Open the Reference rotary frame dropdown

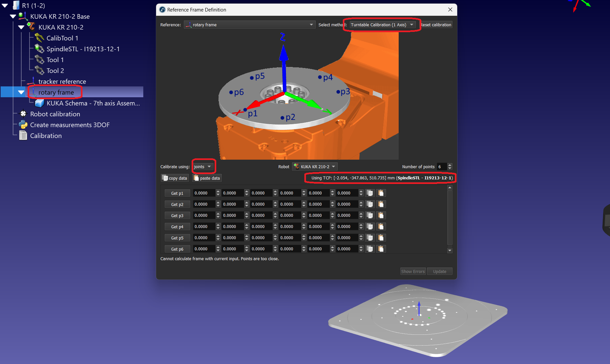click(x=249, y=25)
